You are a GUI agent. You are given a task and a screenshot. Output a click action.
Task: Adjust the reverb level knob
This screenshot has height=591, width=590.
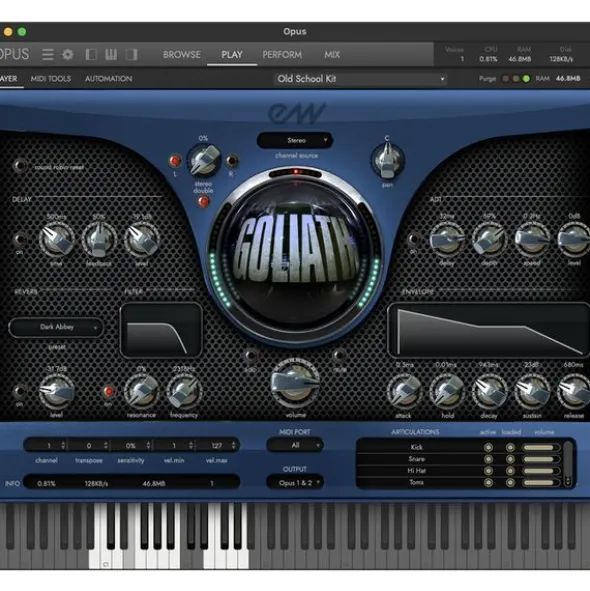[56, 392]
